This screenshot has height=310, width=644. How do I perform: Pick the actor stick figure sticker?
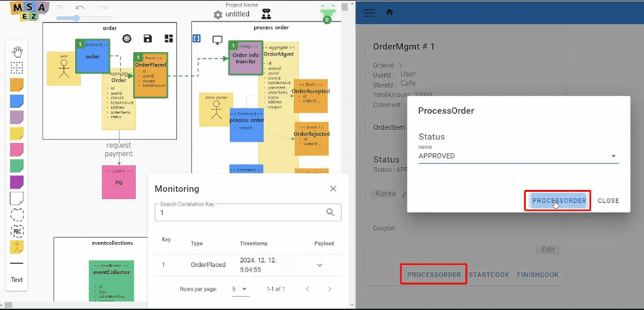(x=17, y=247)
